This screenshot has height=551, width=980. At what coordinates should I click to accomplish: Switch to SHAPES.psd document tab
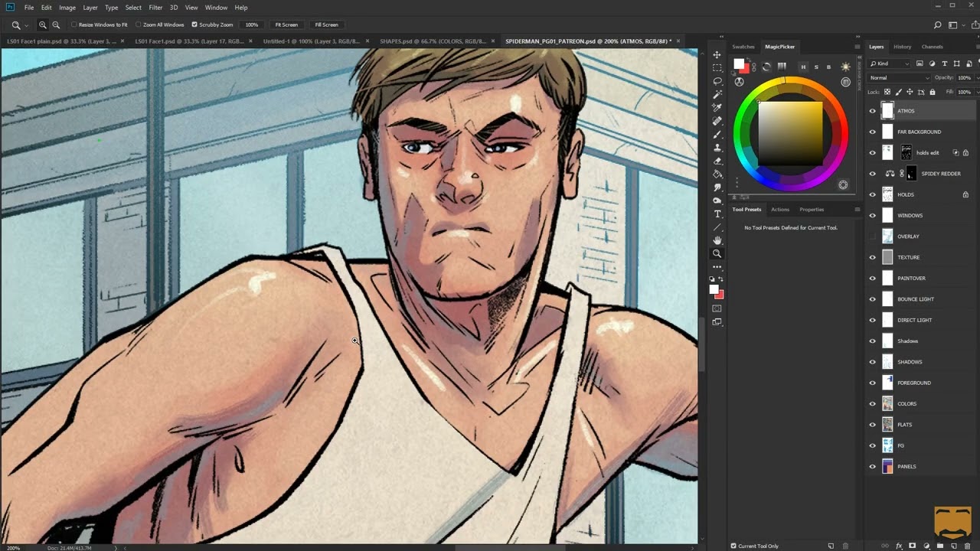pos(433,41)
